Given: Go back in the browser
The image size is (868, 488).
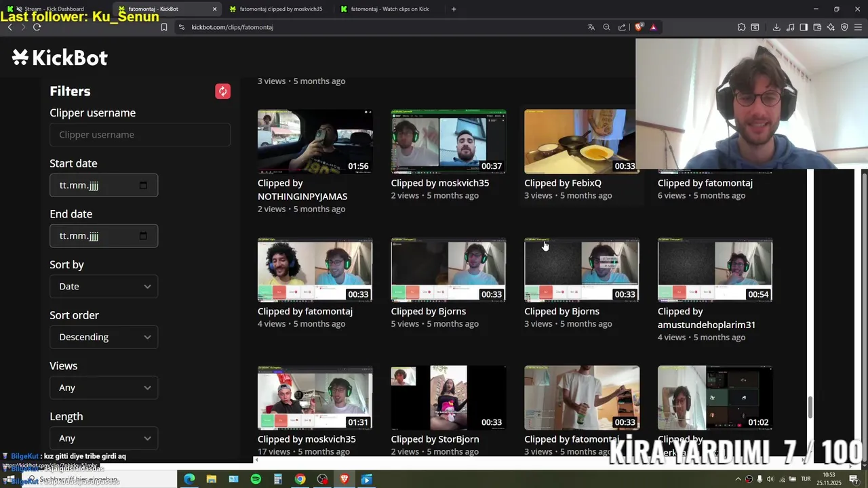Looking at the screenshot, I should [x=10, y=27].
